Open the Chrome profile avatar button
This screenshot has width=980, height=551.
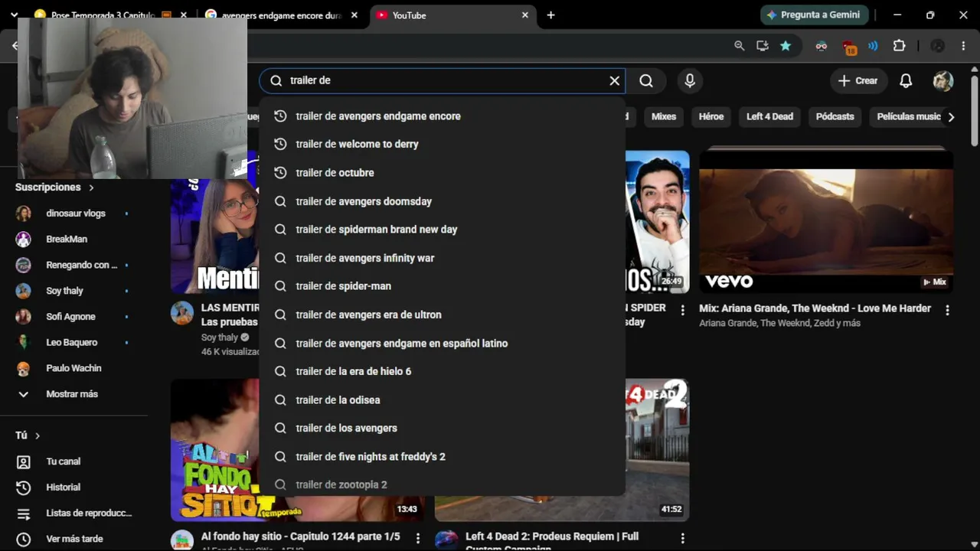click(938, 46)
